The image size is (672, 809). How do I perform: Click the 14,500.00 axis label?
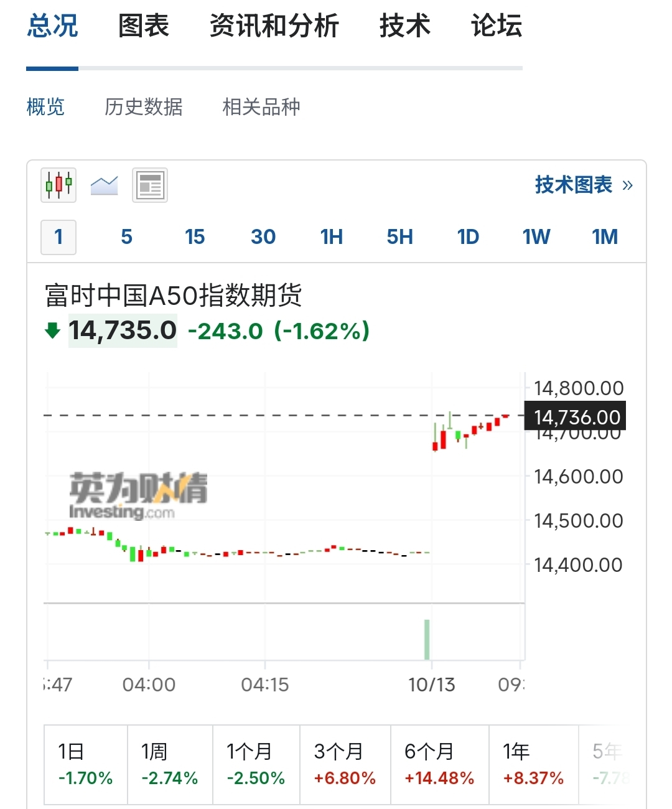click(579, 521)
